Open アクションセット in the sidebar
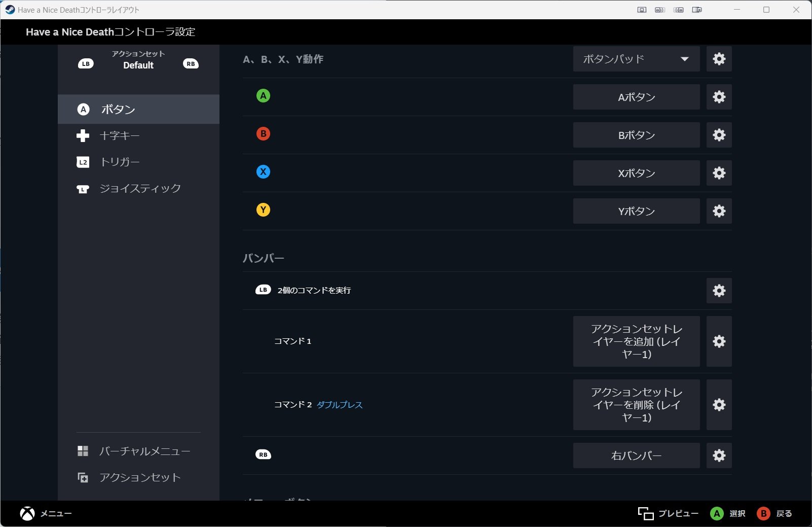Viewport: 812px width, 527px height. tap(138, 477)
